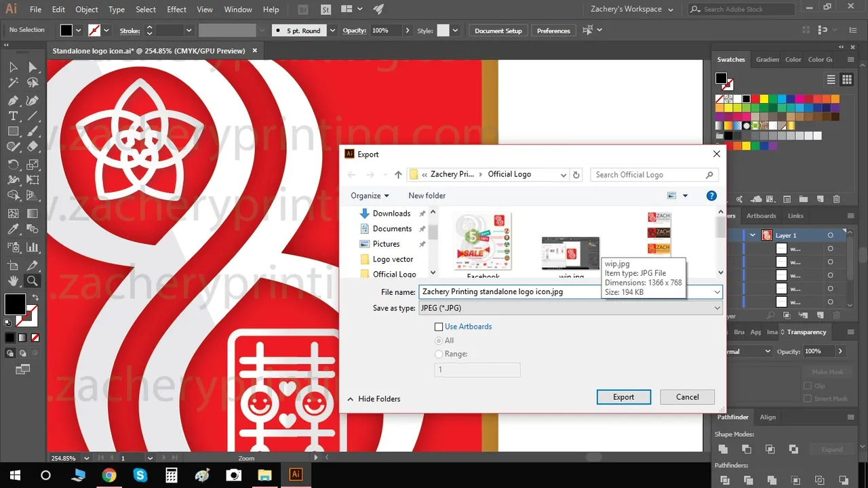Click Pathfinder Intersect shape mode icon
Screen dimensions: 868x488
click(x=770, y=449)
